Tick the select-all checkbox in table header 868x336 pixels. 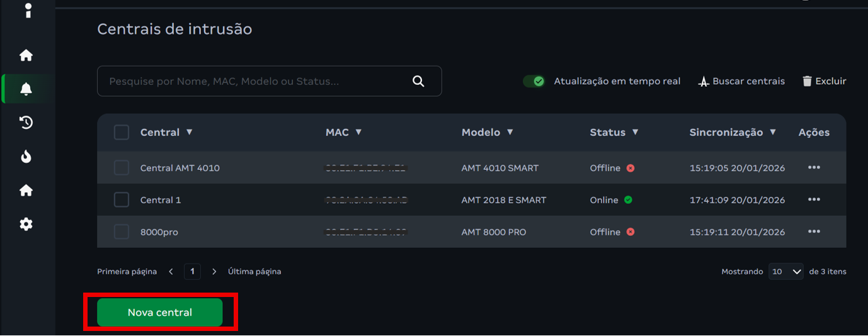122,132
